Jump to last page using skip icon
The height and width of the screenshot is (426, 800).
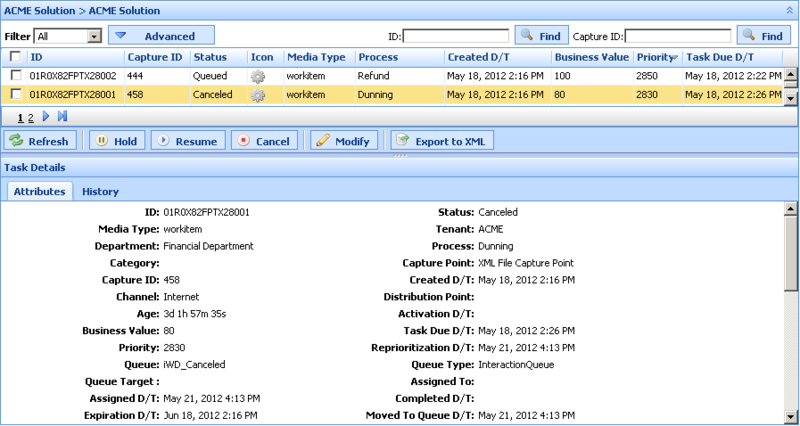62,117
